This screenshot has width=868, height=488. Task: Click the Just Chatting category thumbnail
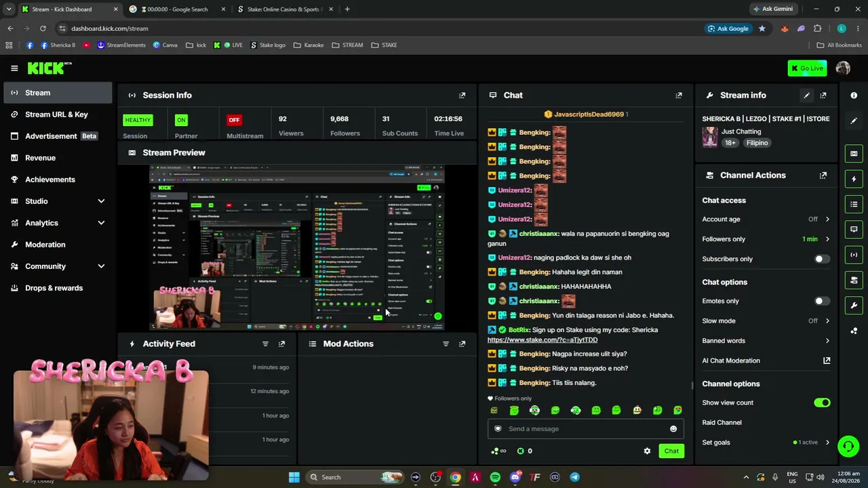(710, 137)
